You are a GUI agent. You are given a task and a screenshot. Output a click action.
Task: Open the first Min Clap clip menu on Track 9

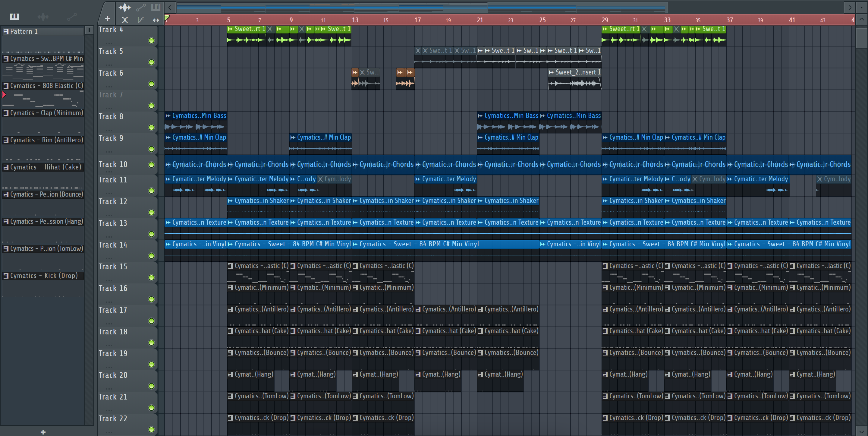coord(168,137)
